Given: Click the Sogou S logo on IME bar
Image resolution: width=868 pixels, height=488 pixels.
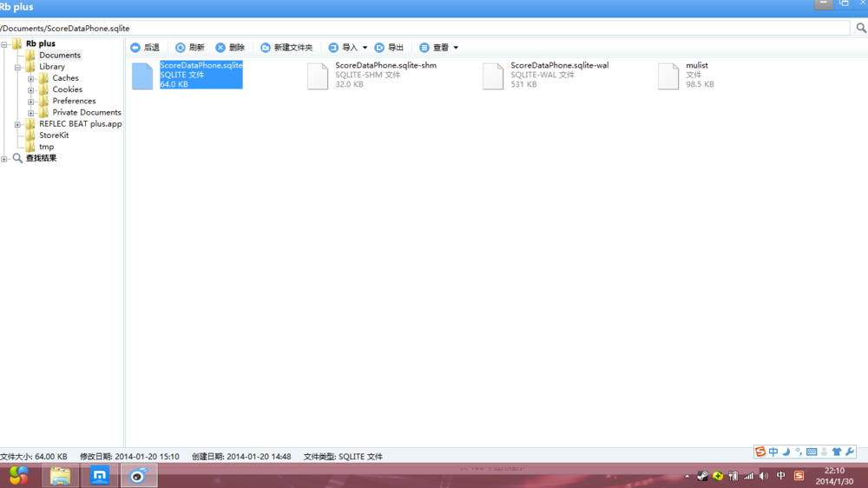Looking at the screenshot, I should point(760,452).
